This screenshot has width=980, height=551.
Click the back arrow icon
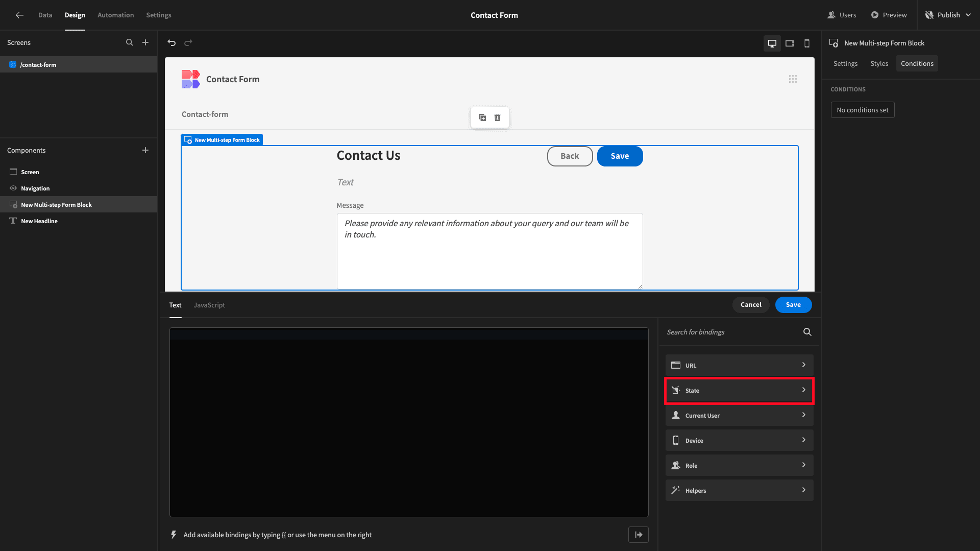pos(19,15)
